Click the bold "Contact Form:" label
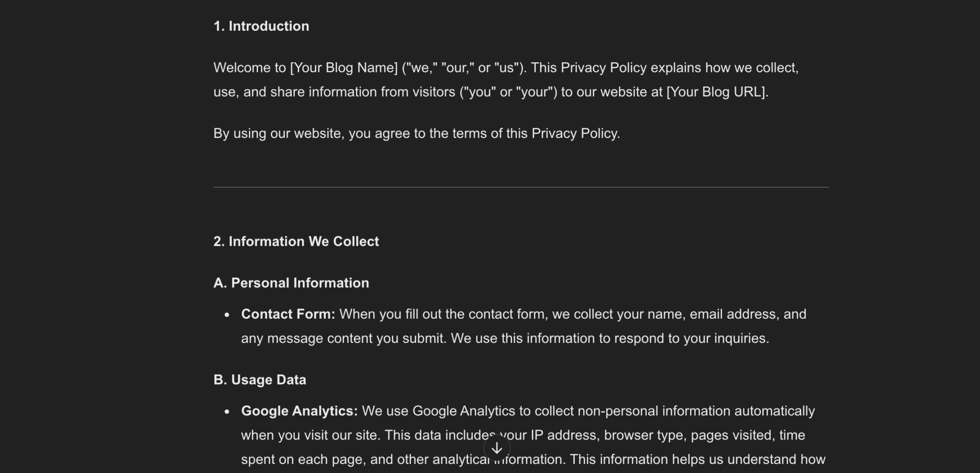The image size is (980, 473). click(288, 314)
